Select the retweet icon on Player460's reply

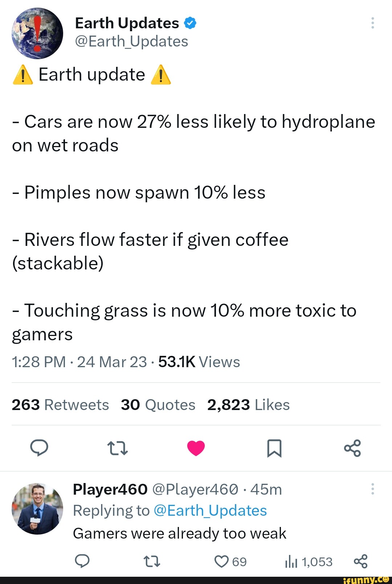click(151, 561)
